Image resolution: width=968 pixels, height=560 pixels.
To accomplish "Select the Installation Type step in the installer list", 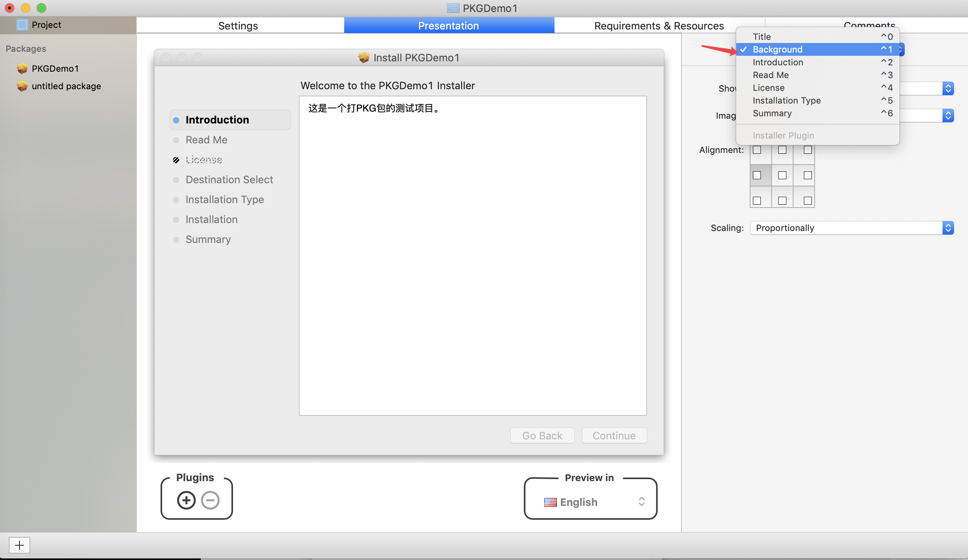I will 224,200.
